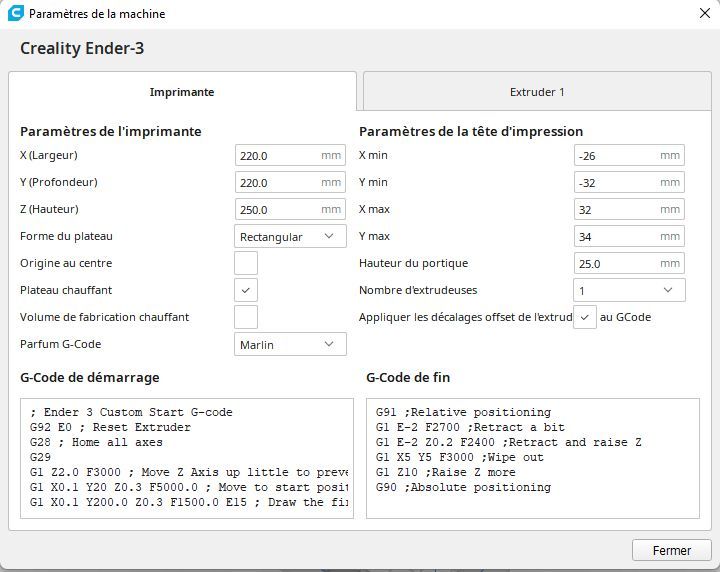
Task: Enable the Origine au centre checkbox
Action: (246, 263)
